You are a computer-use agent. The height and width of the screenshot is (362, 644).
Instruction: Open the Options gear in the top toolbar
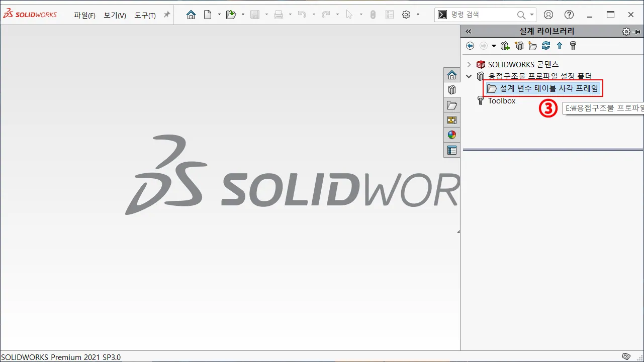click(x=406, y=15)
